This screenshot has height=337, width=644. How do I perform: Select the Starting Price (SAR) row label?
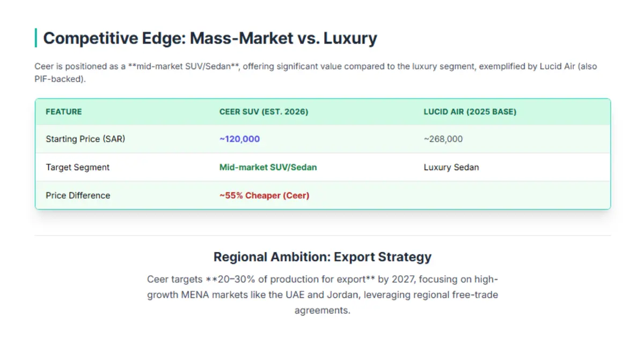[x=85, y=139]
